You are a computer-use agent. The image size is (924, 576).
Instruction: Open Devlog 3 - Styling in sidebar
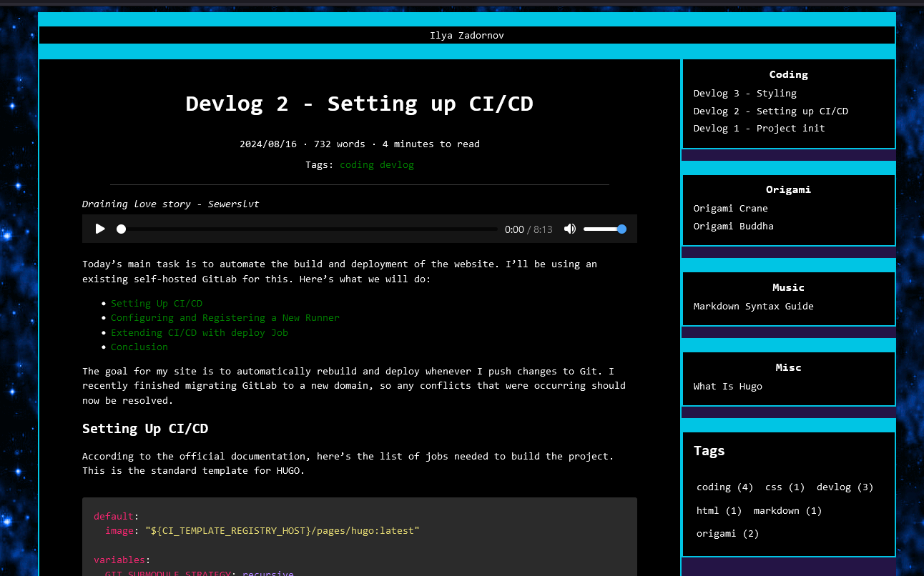coord(745,93)
